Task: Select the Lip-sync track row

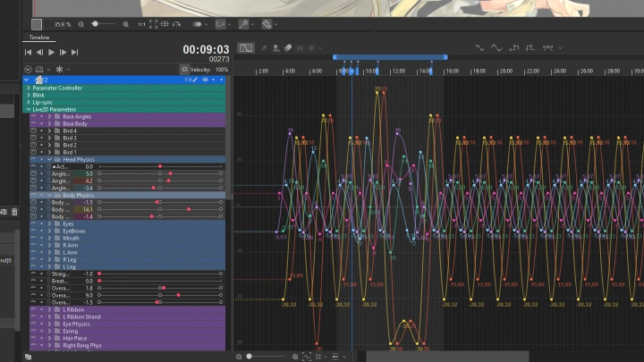Action: [x=45, y=102]
